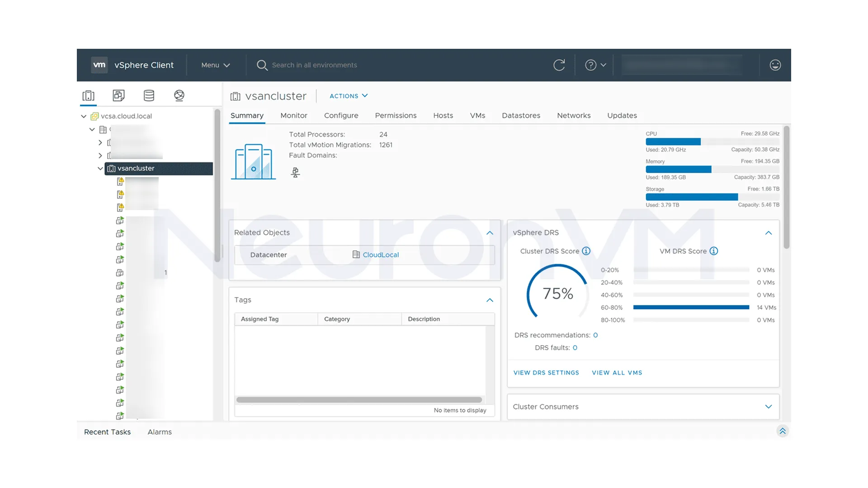The width and height of the screenshot is (868, 488).
Task: Open the Storage inventory icon
Action: coord(148,95)
